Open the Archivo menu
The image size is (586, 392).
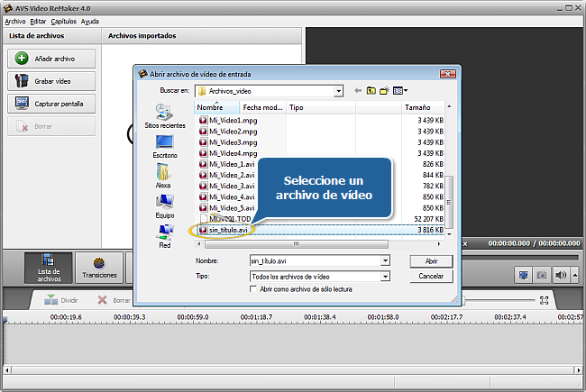14,21
